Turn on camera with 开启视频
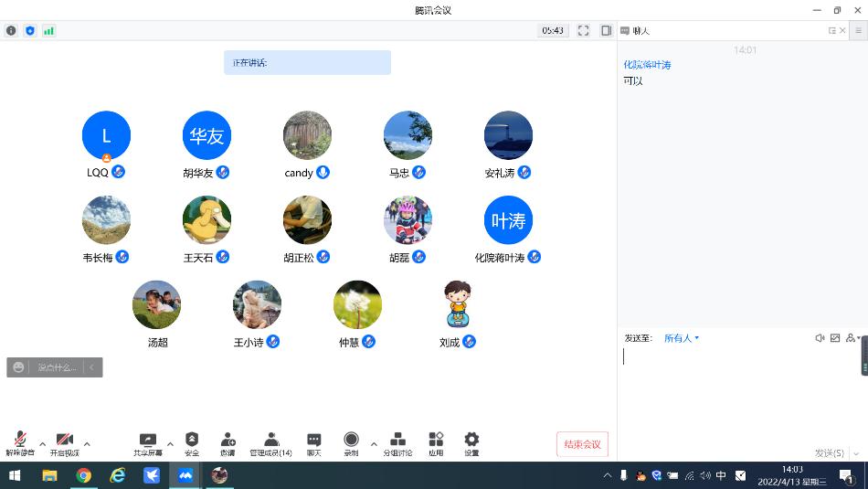The width and height of the screenshot is (868, 489). 64,443
